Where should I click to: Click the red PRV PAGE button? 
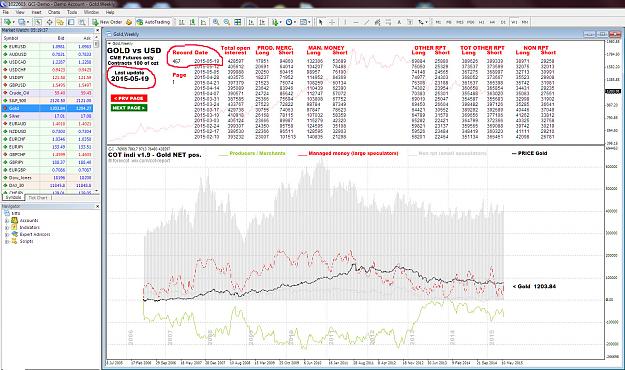[x=129, y=98]
